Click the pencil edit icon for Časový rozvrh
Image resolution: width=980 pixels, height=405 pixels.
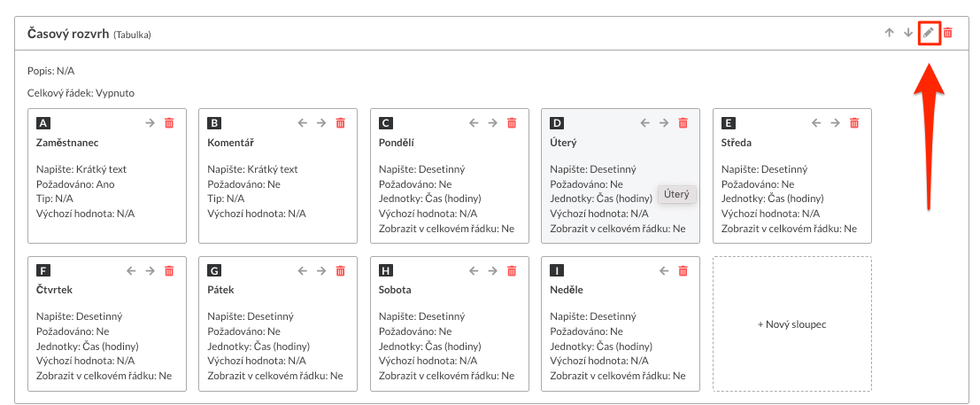tap(928, 33)
